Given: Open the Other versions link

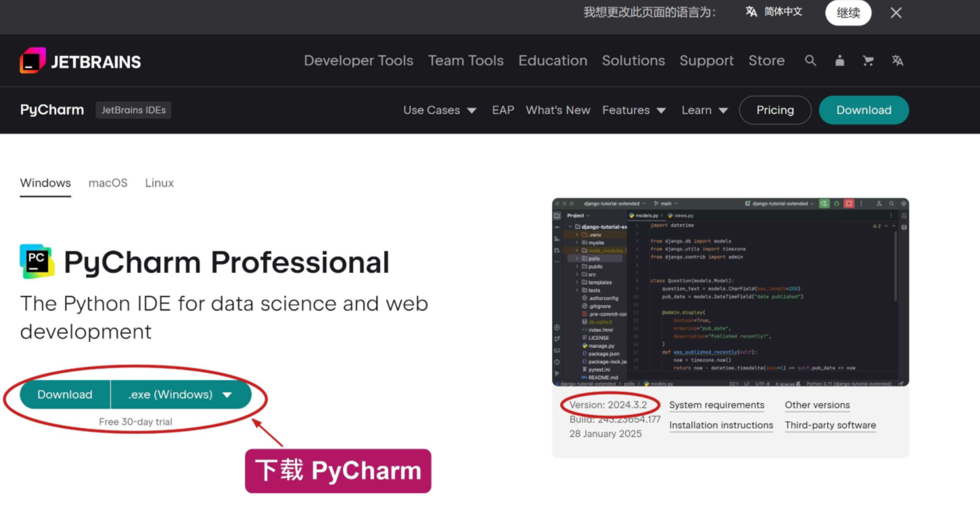Looking at the screenshot, I should 817,405.
